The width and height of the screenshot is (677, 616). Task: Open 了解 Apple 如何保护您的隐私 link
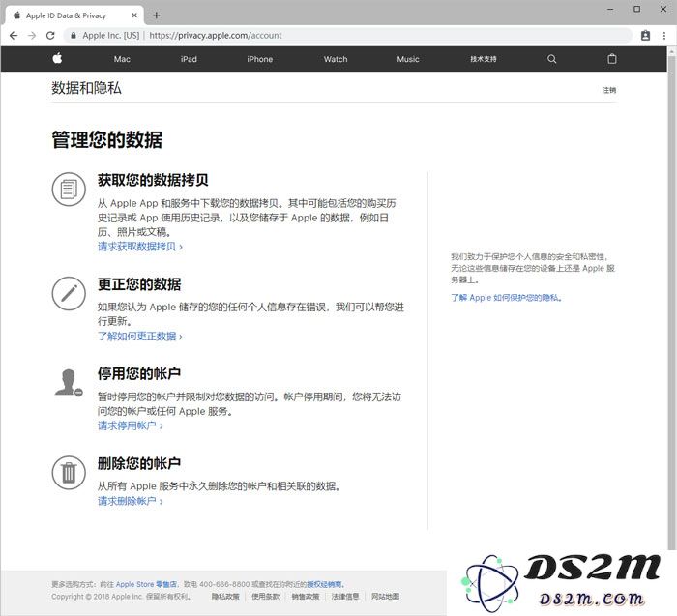click(x=507, y=298)
